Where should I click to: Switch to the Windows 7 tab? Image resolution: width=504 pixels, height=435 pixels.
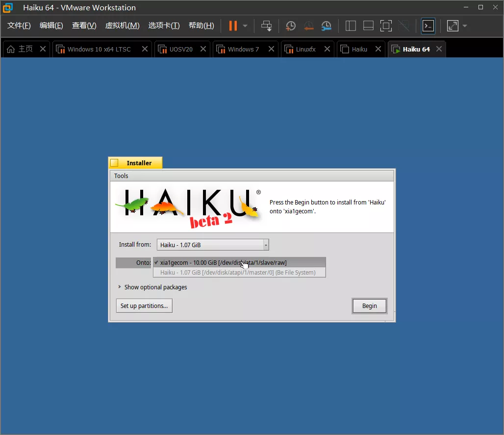(243, 49)
